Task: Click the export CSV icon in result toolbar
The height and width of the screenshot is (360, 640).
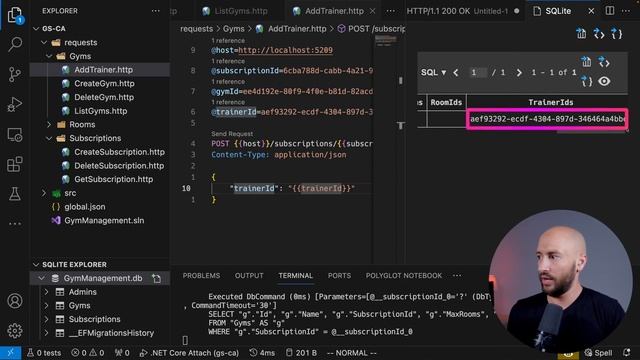Action: pos(587,62)
